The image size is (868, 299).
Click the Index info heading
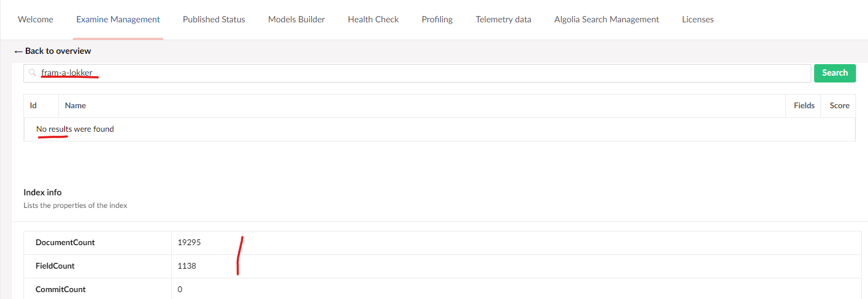tap(42, 192)
